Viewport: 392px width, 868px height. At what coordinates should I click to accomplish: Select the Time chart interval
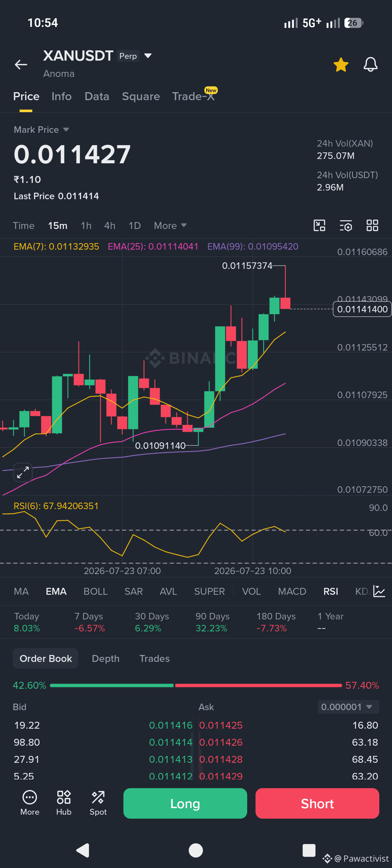[x=24, y=226]
